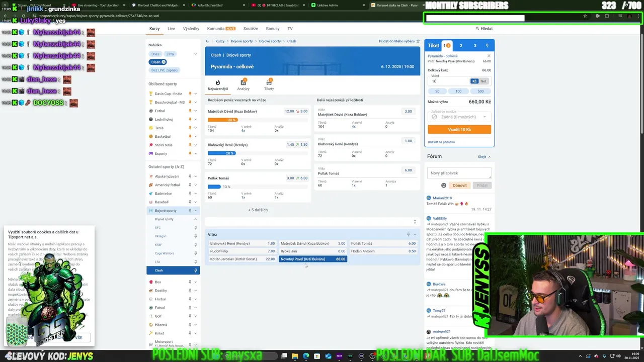Pin the KSW league
The image size is (644, 362).
click(x=196, y=245)
